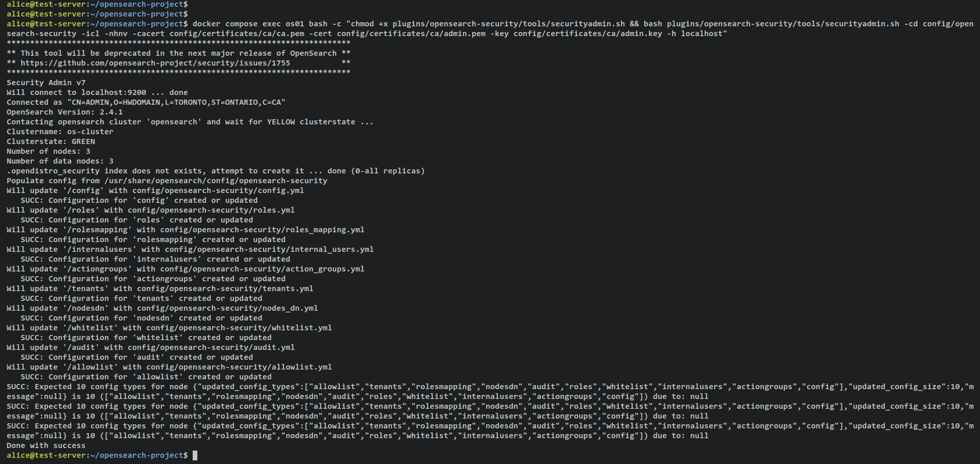Click the first empty alice@test-server prompt line
Screen dimensions: 980x464
(97, 4)
